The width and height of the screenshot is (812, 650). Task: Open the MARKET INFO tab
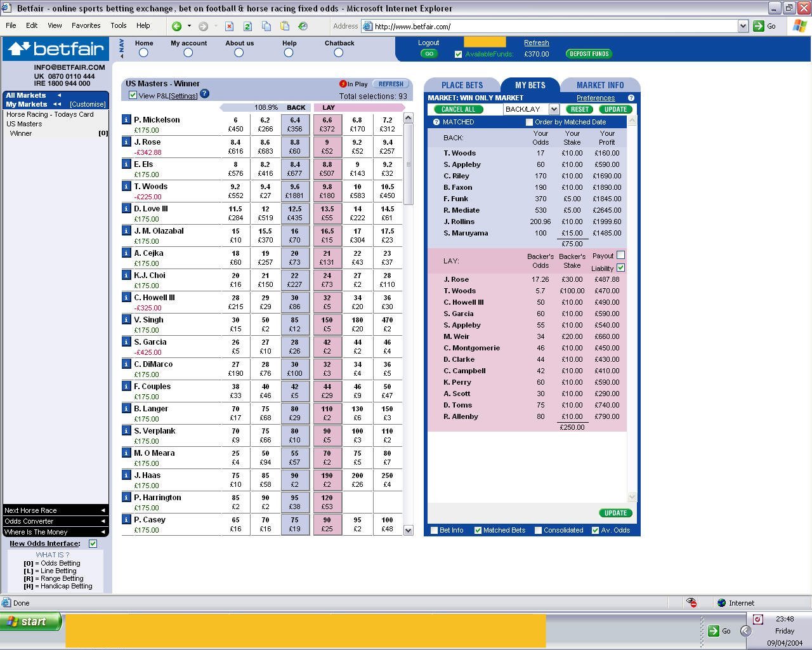point(599,85)
